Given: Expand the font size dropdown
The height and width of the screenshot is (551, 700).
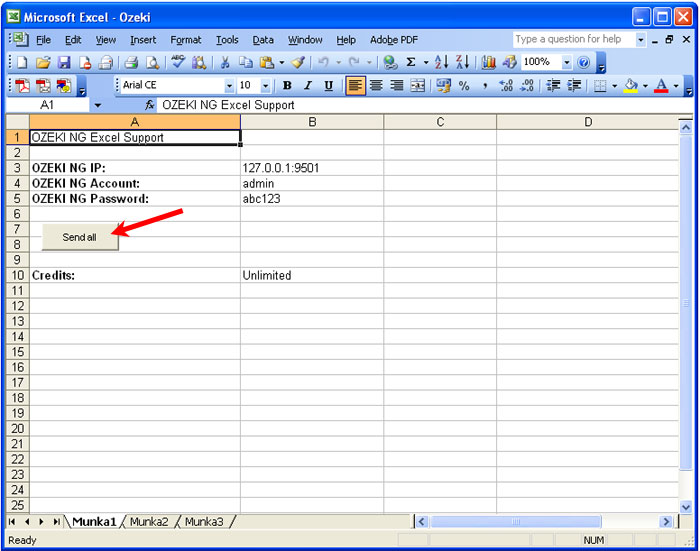Looking at the screenshot, I should pyautogui.click(x=265, y=86).
